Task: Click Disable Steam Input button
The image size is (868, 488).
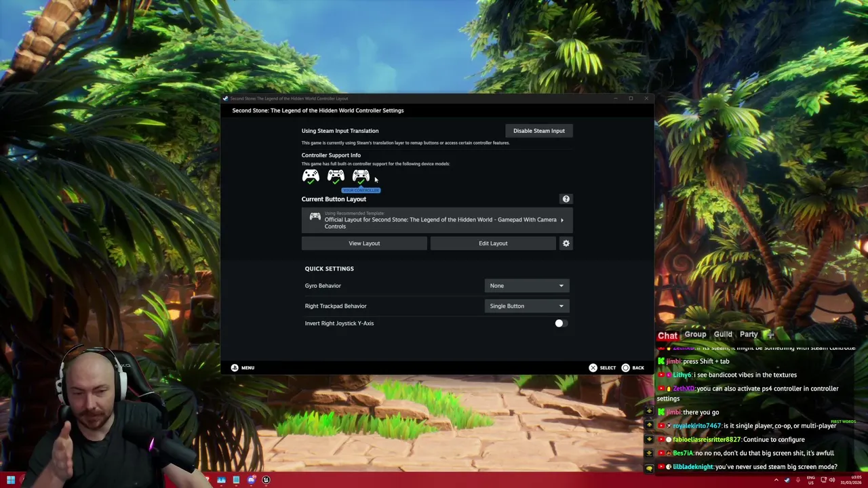Action: tap(539, 131)
